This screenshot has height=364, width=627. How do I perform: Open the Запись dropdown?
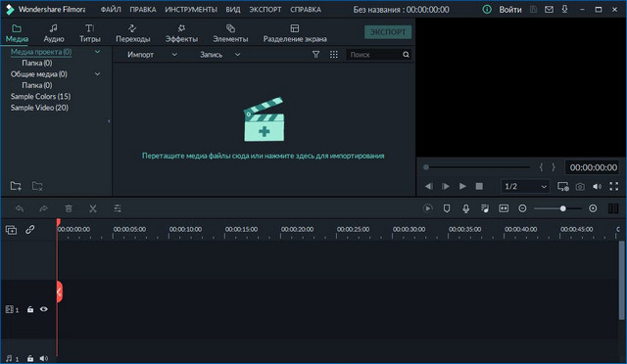(x=219, y=55)
